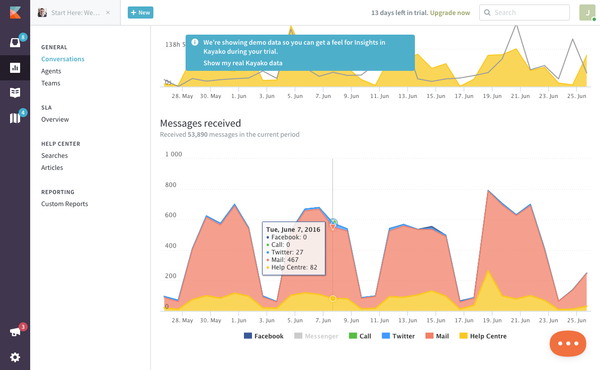
Task: Close the 'Start Here' tab
Action: click(x=108, y=13)
